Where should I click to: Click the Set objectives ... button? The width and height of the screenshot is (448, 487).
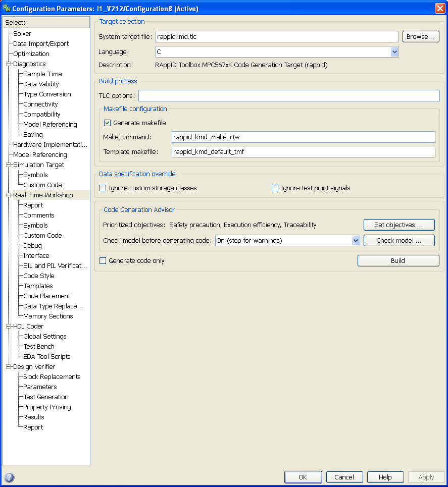coord(399,225)
